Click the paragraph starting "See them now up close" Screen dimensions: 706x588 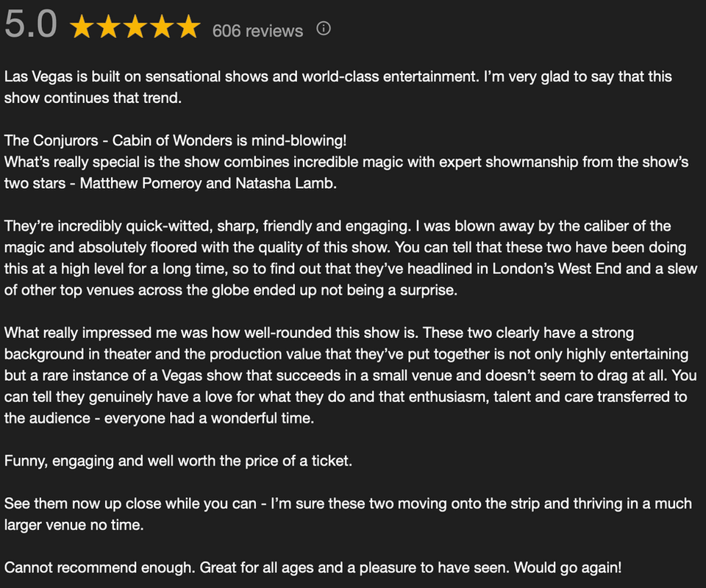(347, 514)
